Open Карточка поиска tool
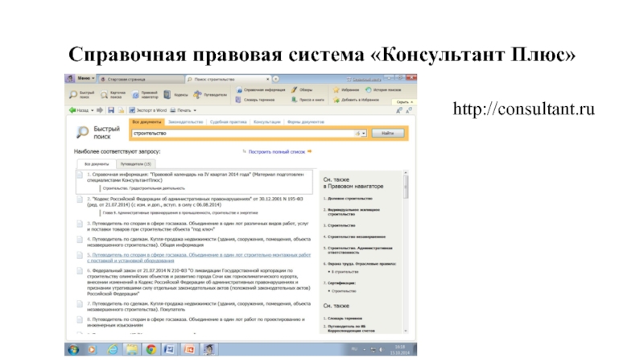The image size is (644, 362). tap(113, 95)
